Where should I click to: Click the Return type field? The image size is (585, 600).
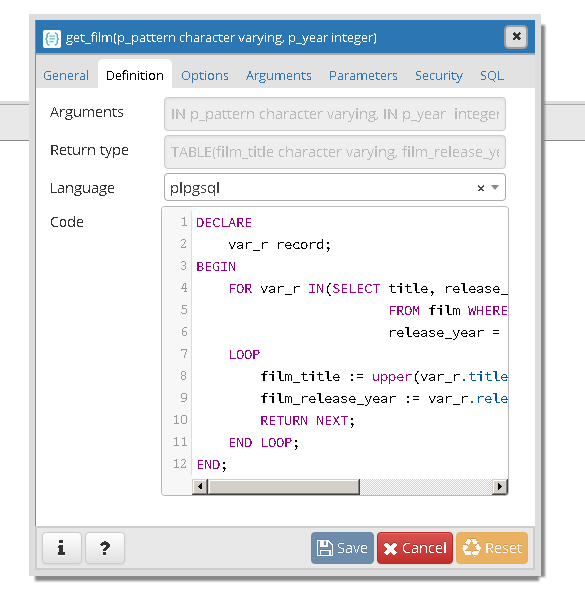pyautogui.click(x=335, y=152)
